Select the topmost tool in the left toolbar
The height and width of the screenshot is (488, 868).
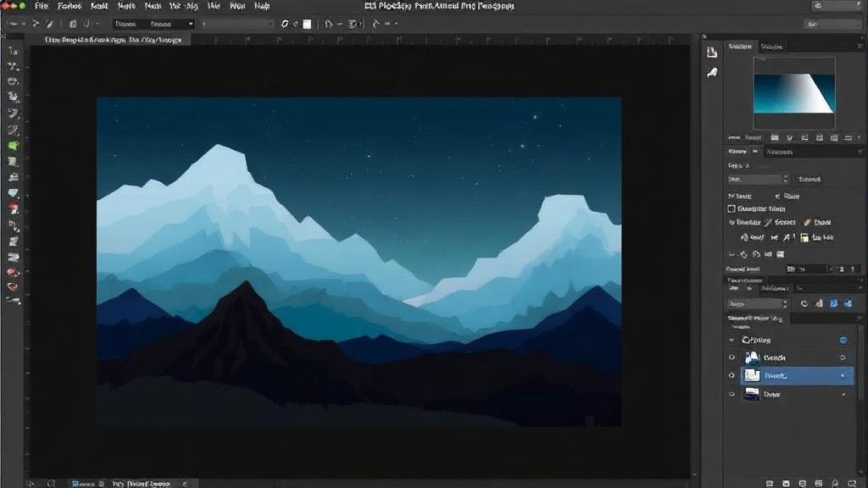pyautogui.click(x=14, y=50)
